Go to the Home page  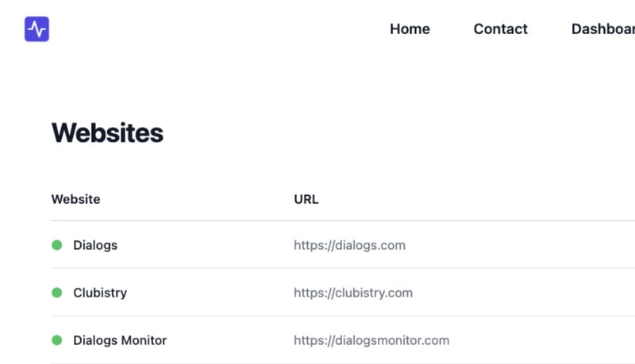click(410, 29)
